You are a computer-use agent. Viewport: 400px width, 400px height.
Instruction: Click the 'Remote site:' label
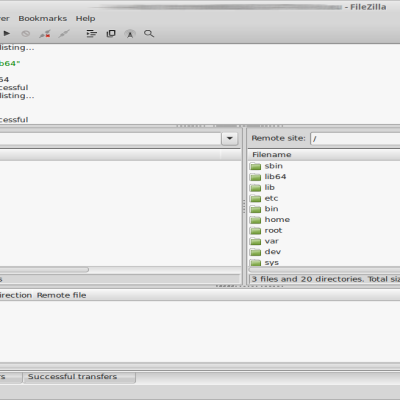coord(278,138)
